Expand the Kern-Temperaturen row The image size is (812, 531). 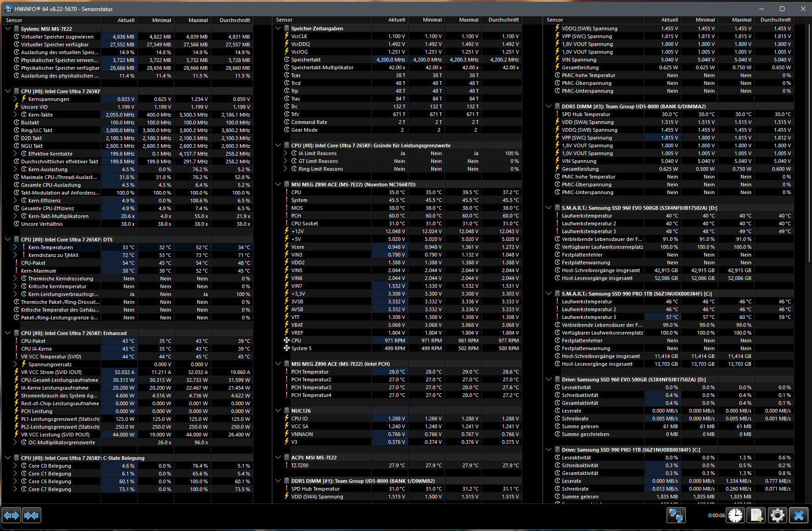coord(15,247)
